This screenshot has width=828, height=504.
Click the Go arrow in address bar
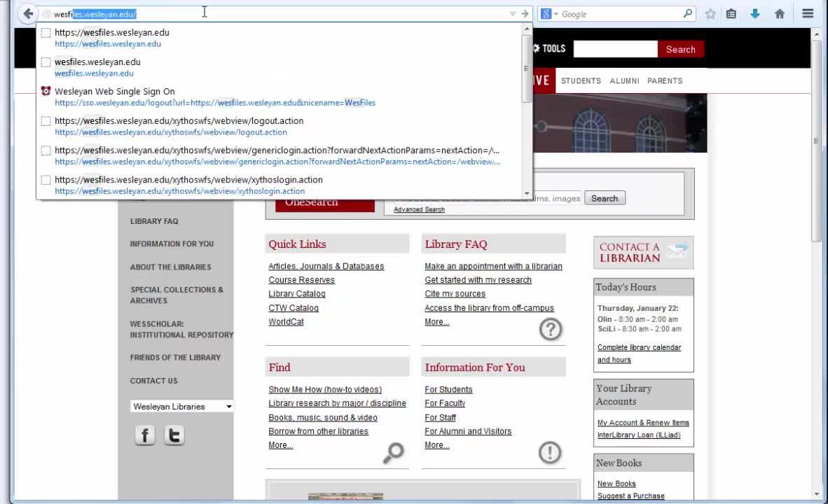click(x=524, y=13)
